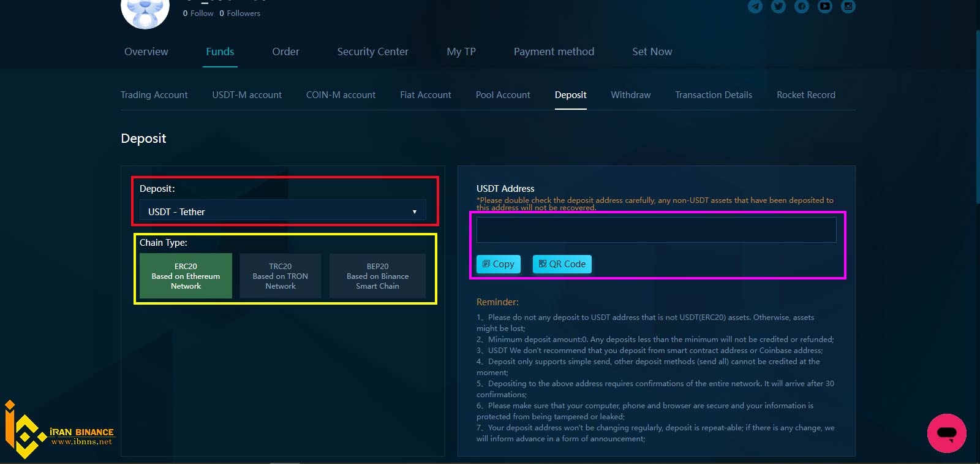
Task: Open the USDT - Tether deposit dropdown
Action: tap(283, 211)
